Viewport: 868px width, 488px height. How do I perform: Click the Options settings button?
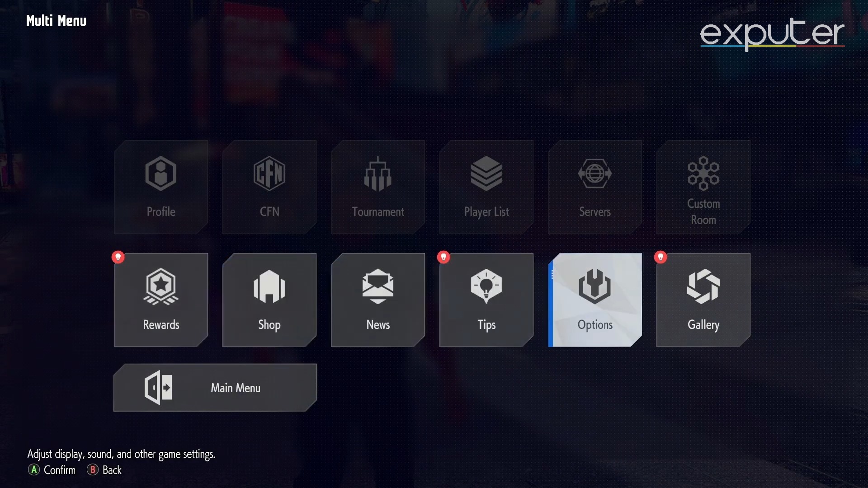pos(594,300)
